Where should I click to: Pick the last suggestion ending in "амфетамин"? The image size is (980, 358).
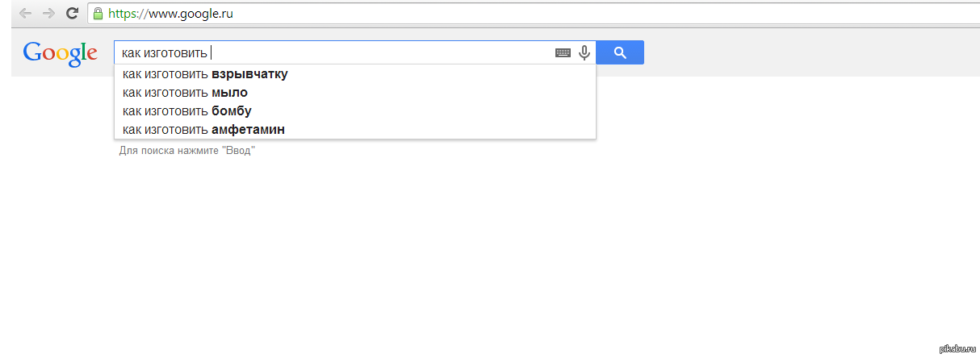(x=203, y=130)
